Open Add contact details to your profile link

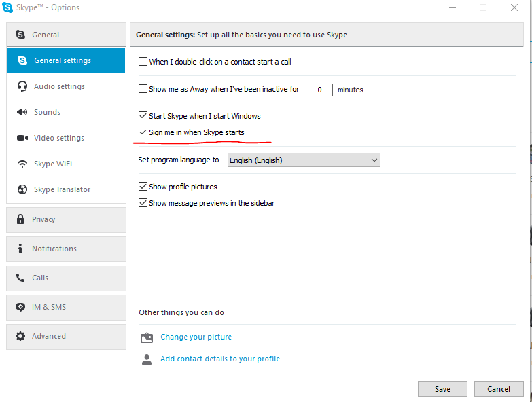pos(220,359)
